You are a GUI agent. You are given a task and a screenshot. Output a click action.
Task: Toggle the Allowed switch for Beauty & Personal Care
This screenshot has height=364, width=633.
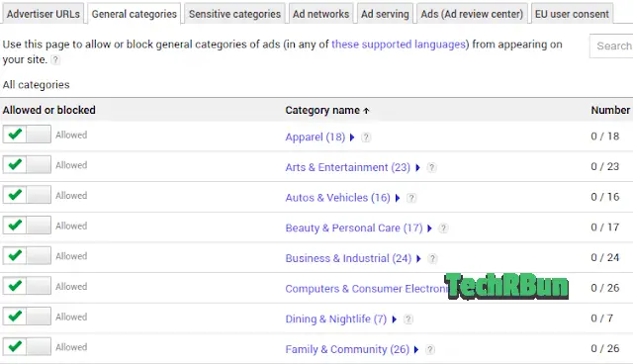(x=27, y=226)
